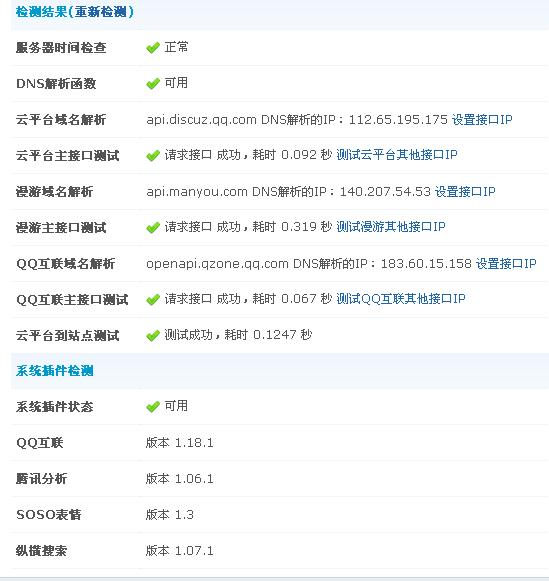The height and width of the screenshot is (581, 549).
Task: Click checkmark icon beside 系统插件状态 可用
Action: click(153, 407)
